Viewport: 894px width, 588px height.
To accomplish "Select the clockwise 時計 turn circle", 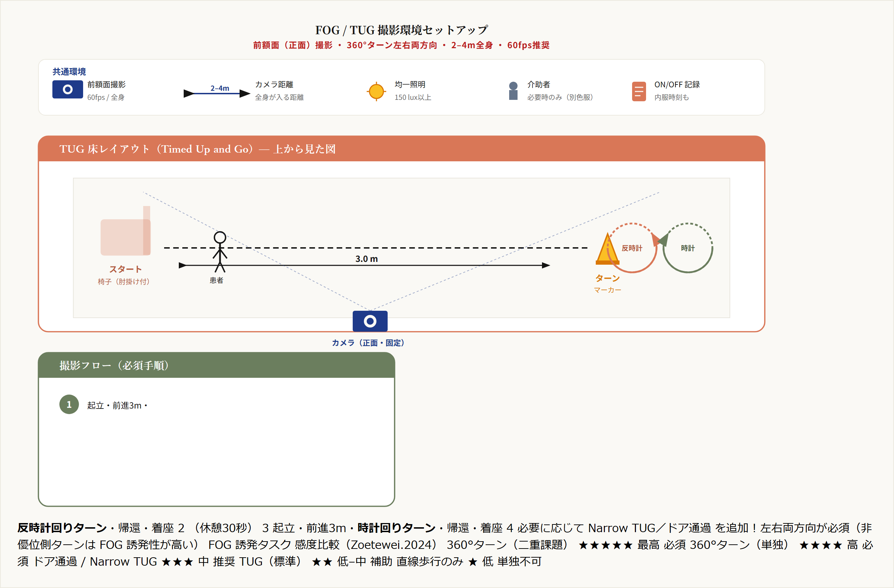I will pos(688,248).
